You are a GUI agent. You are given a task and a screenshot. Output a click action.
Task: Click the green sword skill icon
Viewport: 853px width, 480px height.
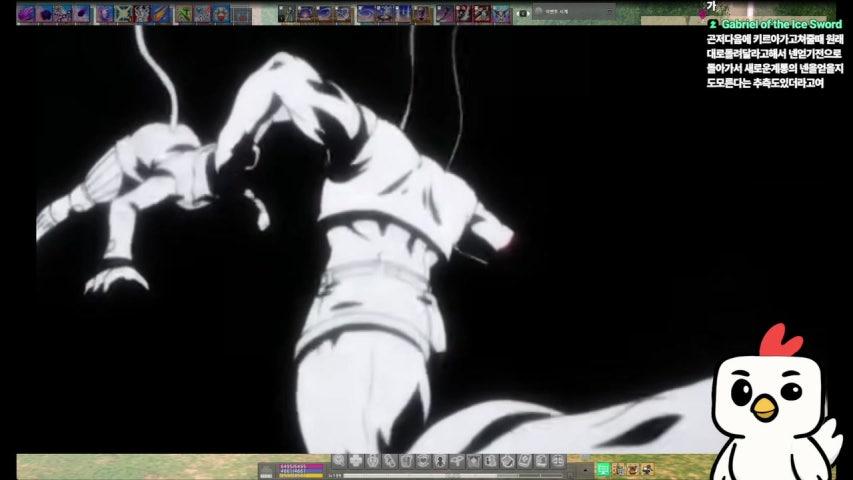(x=183, y=14)
